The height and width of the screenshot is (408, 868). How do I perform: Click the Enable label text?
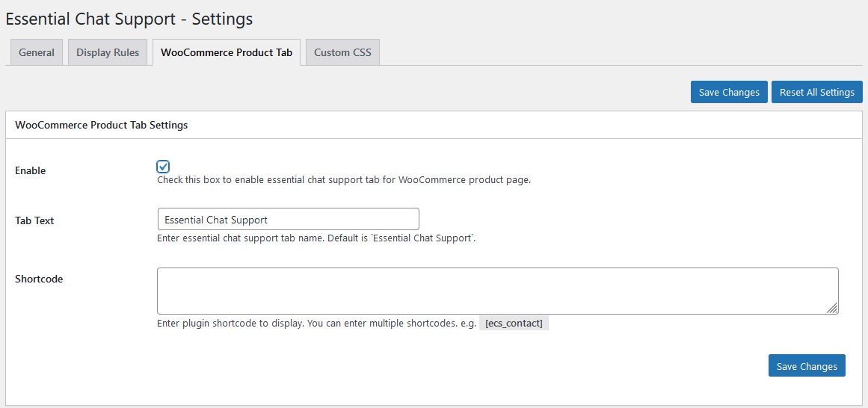(31, 170)
